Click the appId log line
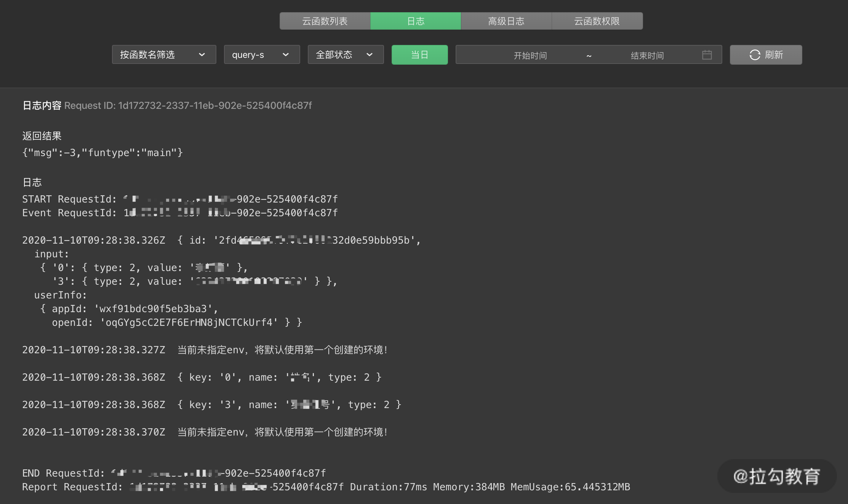 click(130, 309)
